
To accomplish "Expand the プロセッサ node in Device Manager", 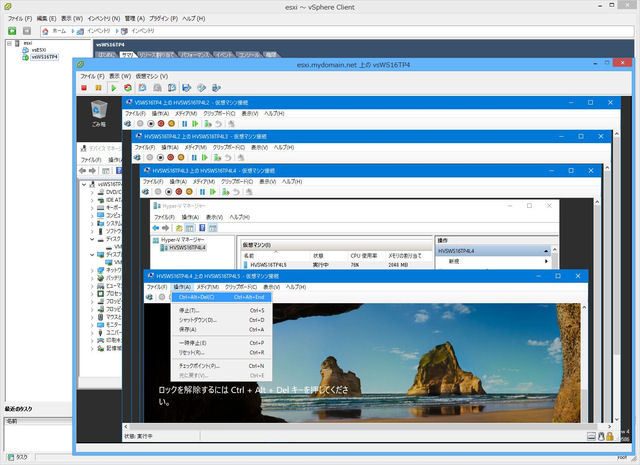I will click(x=92, y=294).
